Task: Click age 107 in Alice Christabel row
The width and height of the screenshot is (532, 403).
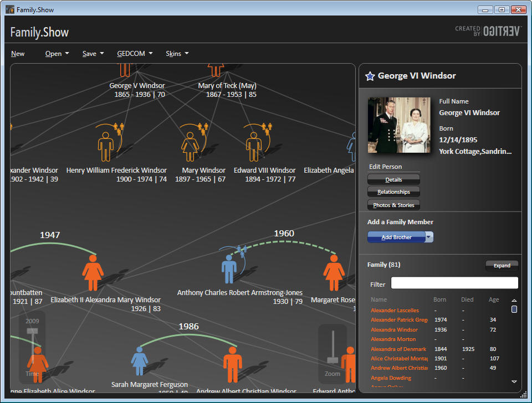Action: (x=494, y=358)
